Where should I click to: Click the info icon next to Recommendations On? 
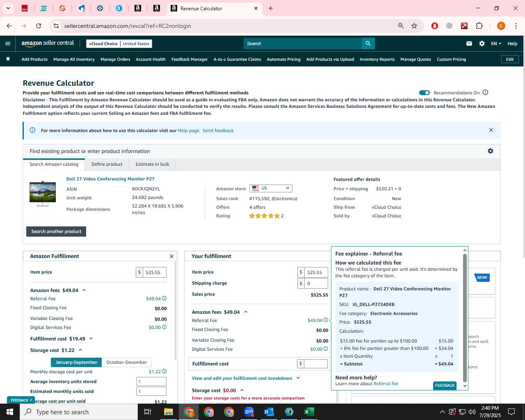(x=486, y=92)
